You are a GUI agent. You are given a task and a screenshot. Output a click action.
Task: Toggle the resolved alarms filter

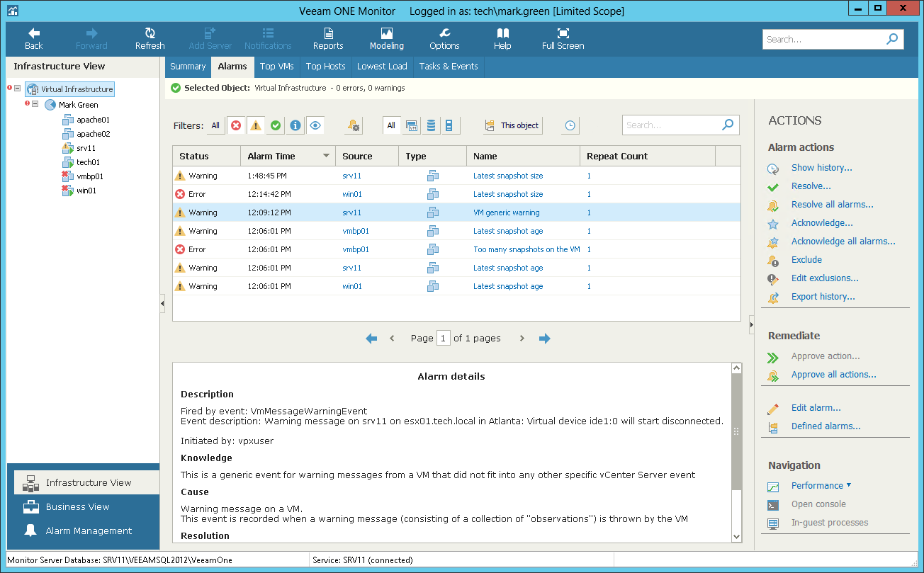click(x=276, y=125)
